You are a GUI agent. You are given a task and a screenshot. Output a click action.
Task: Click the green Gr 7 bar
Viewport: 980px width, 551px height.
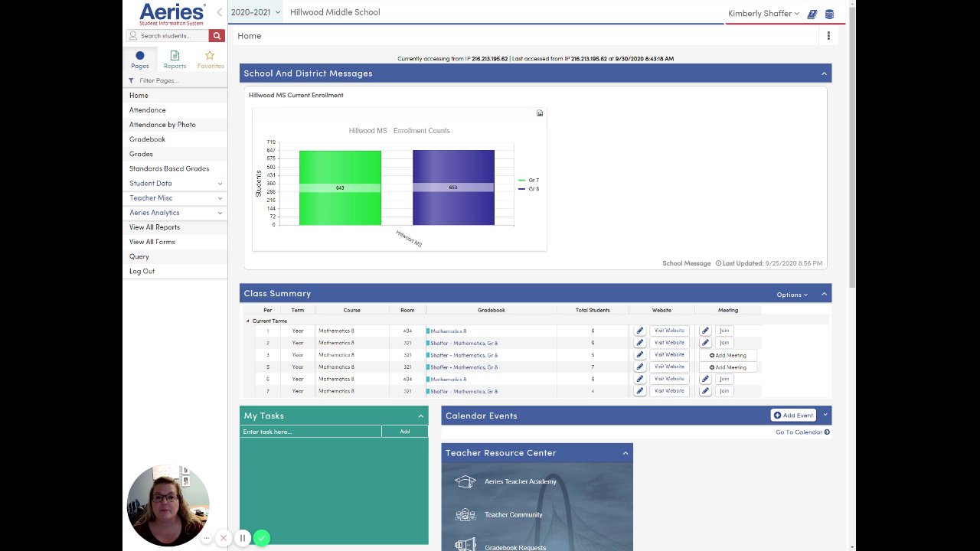point(340,187)
